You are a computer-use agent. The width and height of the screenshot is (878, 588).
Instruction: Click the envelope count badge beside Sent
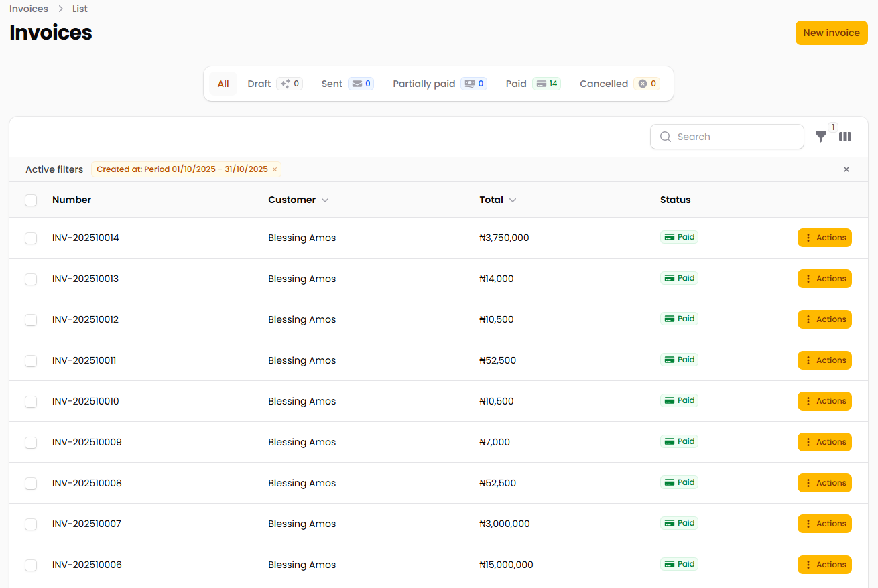click(361, 84)
